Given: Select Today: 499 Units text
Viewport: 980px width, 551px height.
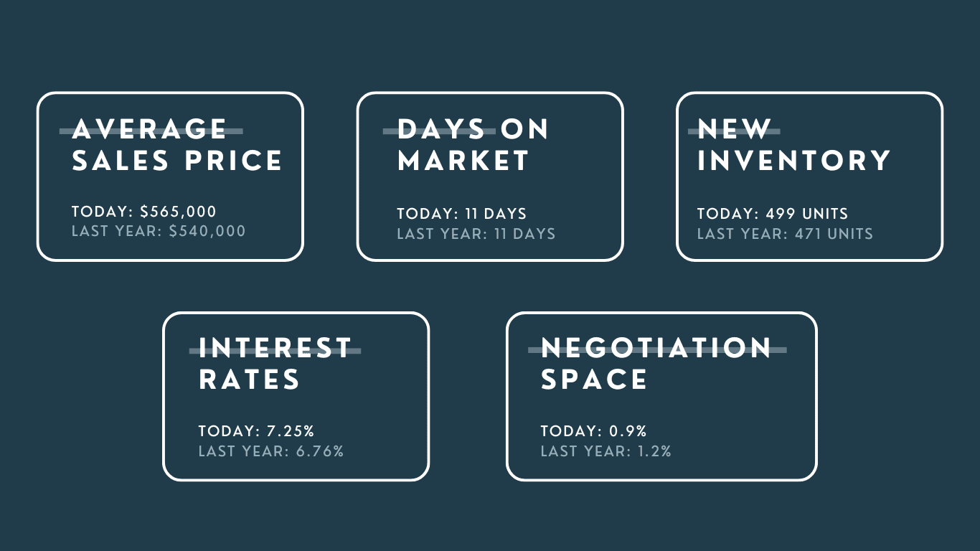Looking at the screenshot, I should pos(773,214).
